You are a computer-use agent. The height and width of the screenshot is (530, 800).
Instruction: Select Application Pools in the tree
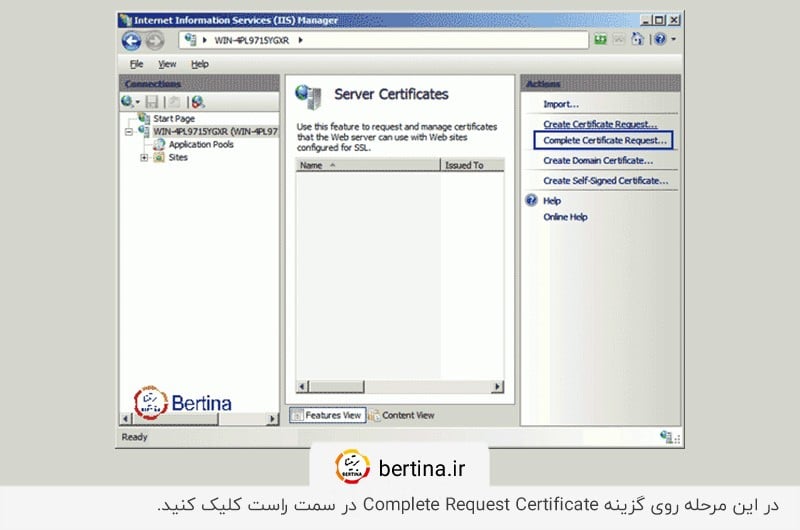click(x=200, y=144)
